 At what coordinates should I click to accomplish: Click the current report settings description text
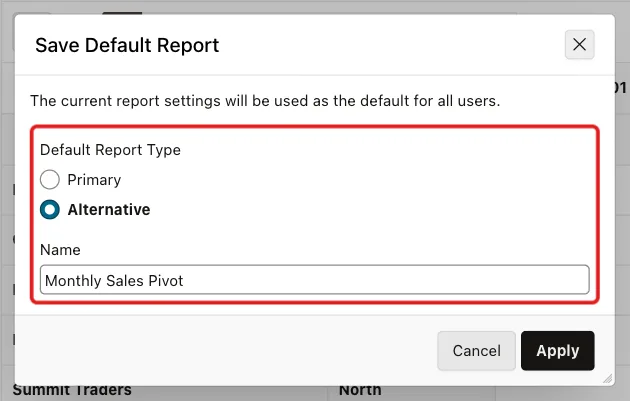pyautogui.click(x=265, y=101)
